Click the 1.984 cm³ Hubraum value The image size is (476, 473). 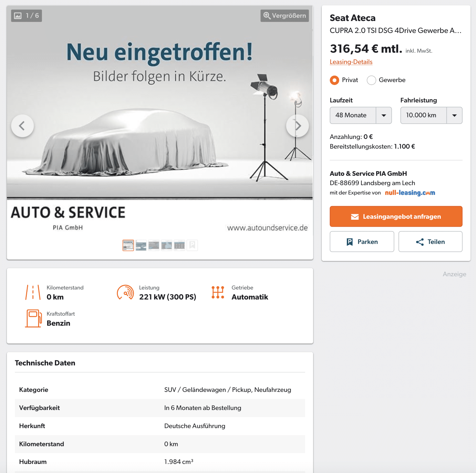click(x=179, y=462)
